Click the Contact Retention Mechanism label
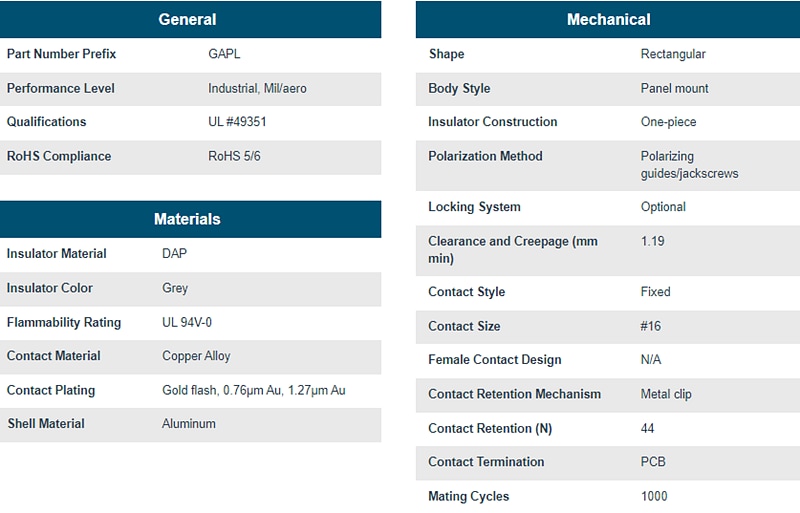Image resolution: width=800 pixels, height=513 pixels. [514, 394]
